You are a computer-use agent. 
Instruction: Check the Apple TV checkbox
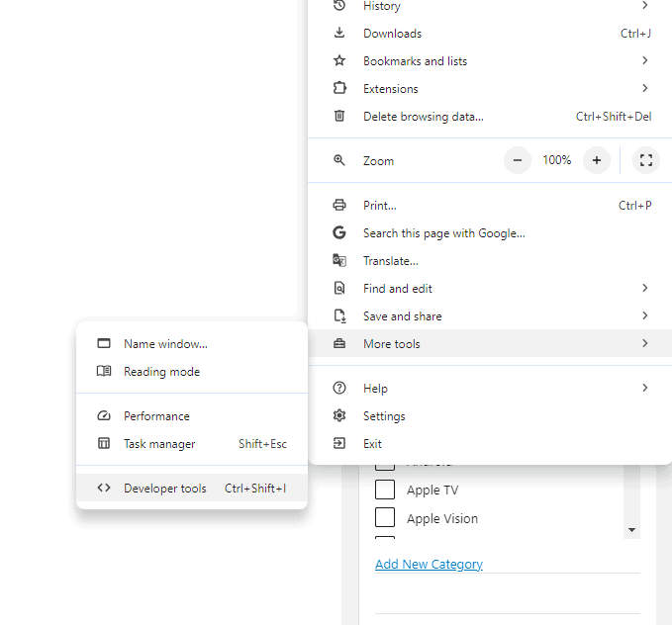tap(385, 490)
